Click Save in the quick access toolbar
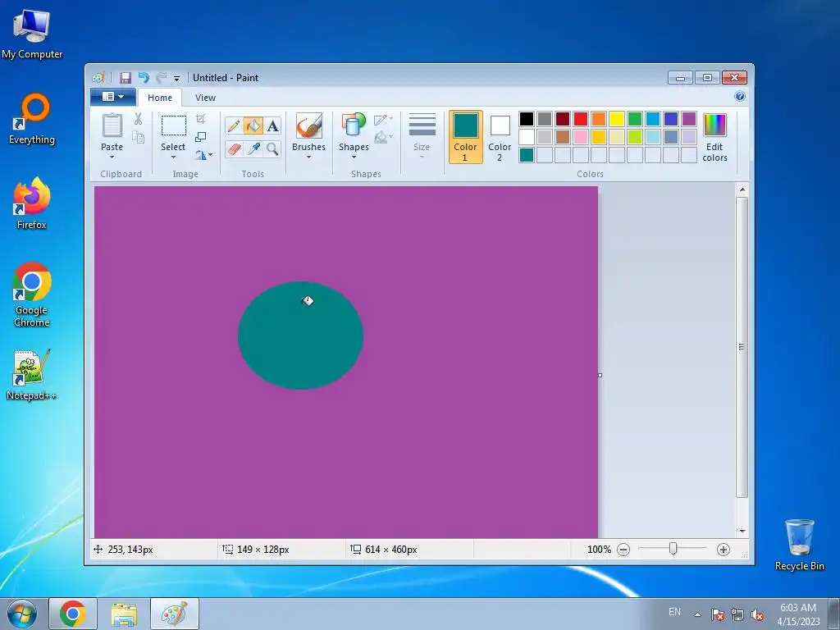Screen dimensions: 840x630 (x=125, y=78)
